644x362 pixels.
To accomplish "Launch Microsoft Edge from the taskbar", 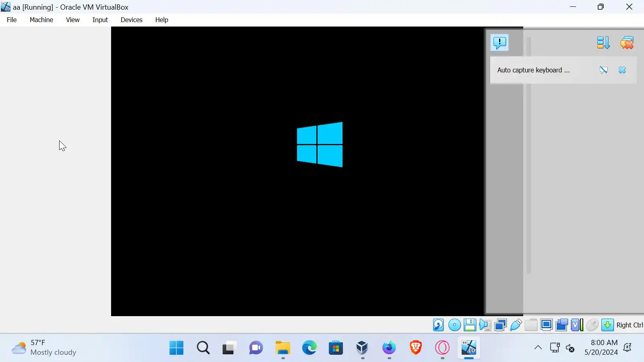I will [x=310, y=348].
